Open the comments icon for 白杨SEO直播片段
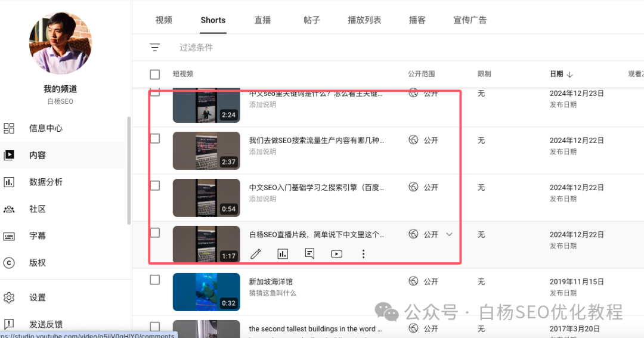Viewport: 644px width, 338px height. pyautogui.click(x=309, y=254)
